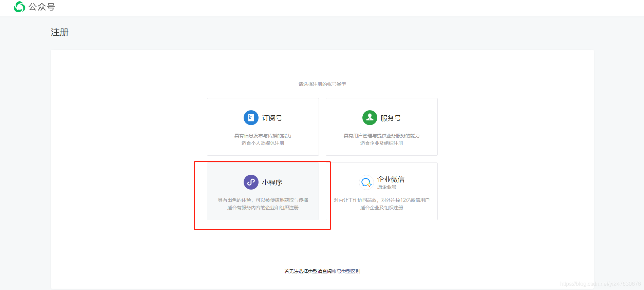Click the green WeChat 公众号 logo icon

click(x=19, y=7)
